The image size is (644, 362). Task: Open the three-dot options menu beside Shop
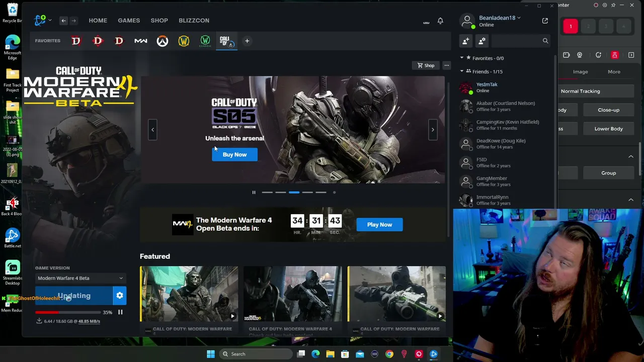[x=446, y=65]
